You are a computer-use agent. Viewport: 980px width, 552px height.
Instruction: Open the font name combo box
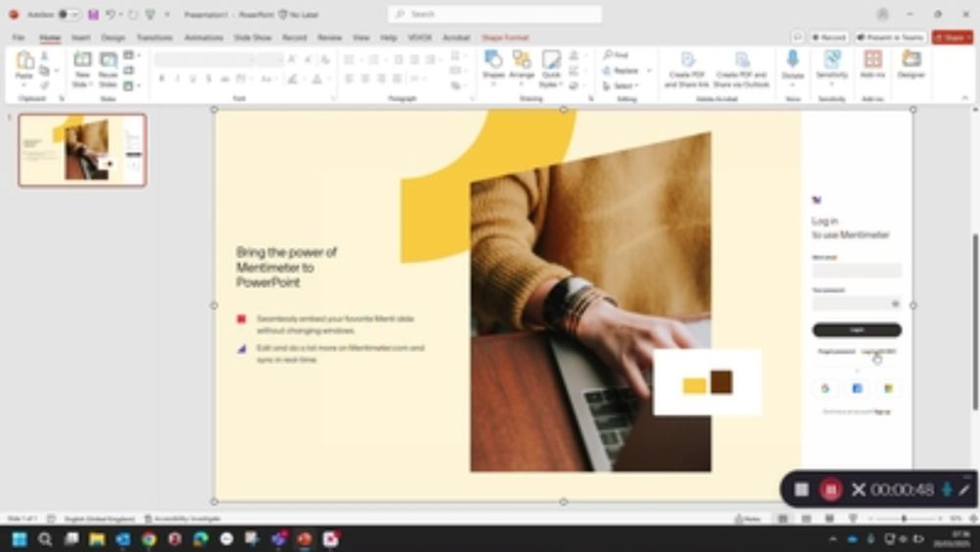click(x=205, y=60)
